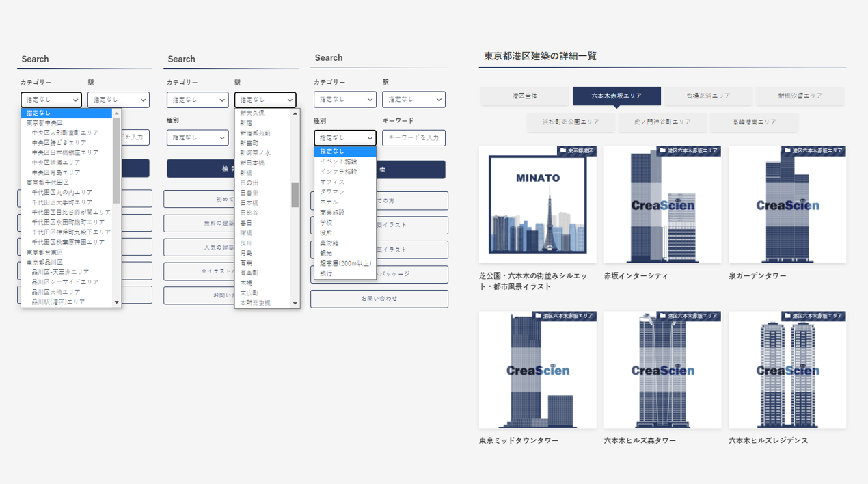
Task: Click the キーワードを入力 keyword input field
Action: click(413, 137)
